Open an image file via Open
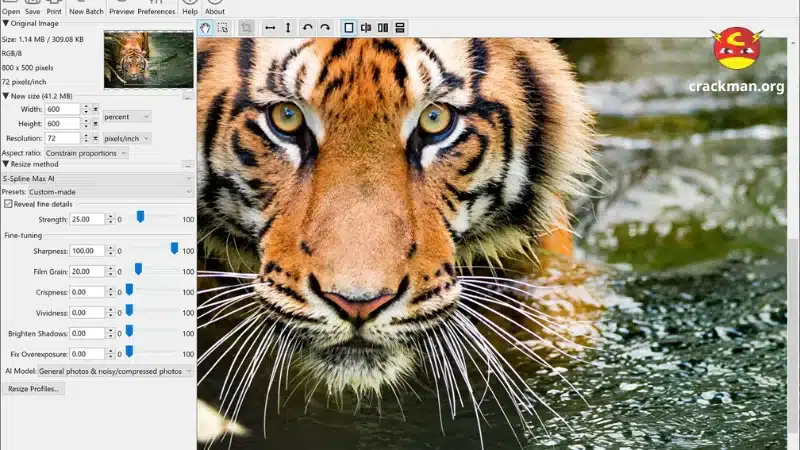Image resolution: width=800 pixels, height=450 pixels. 10,8
